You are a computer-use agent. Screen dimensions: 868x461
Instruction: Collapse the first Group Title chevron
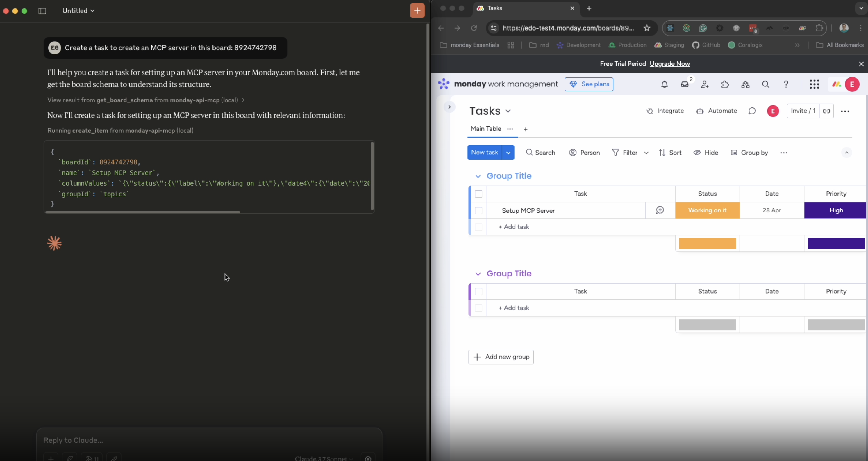click(x=478, y=176)
